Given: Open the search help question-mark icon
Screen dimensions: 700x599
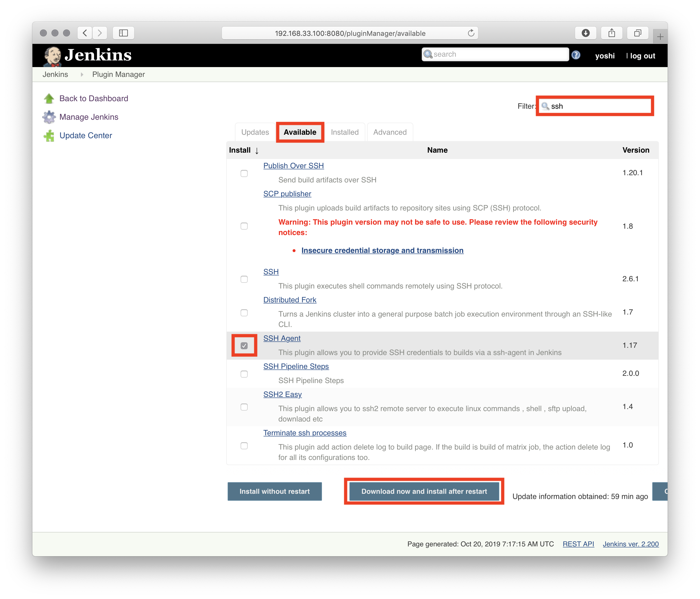Looking at the screenshot, I should pos(576,55).
